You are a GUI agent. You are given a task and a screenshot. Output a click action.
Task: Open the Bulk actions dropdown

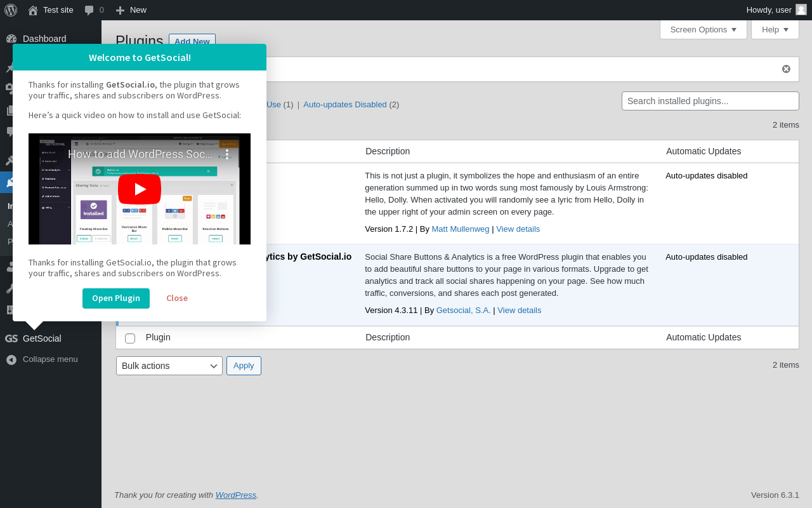tap(169, 366)
